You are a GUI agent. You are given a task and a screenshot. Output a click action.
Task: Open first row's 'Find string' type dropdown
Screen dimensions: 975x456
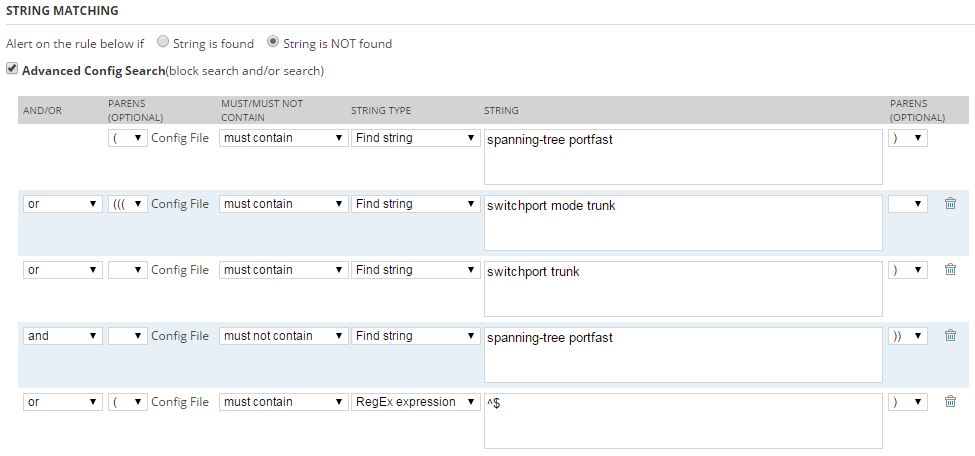(415, 138)
